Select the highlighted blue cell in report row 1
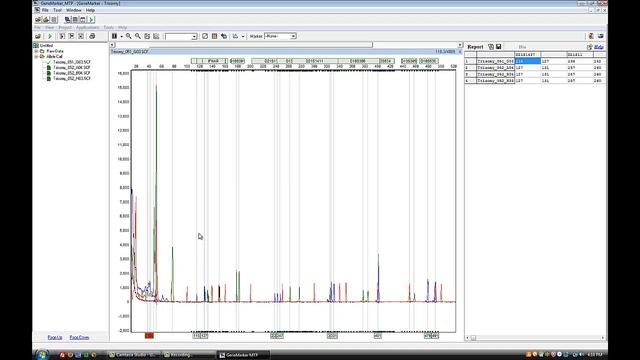Image resolution: width=640 pixels, height=360 pixels. 528,61
